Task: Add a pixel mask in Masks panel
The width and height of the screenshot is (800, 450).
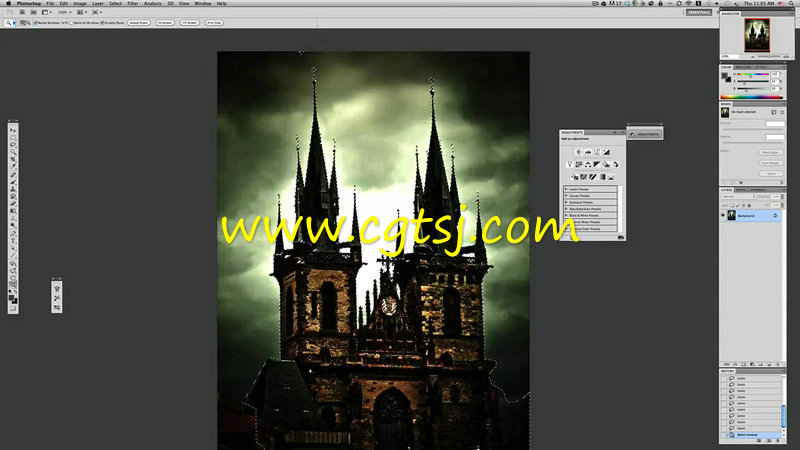Action: 774,112
